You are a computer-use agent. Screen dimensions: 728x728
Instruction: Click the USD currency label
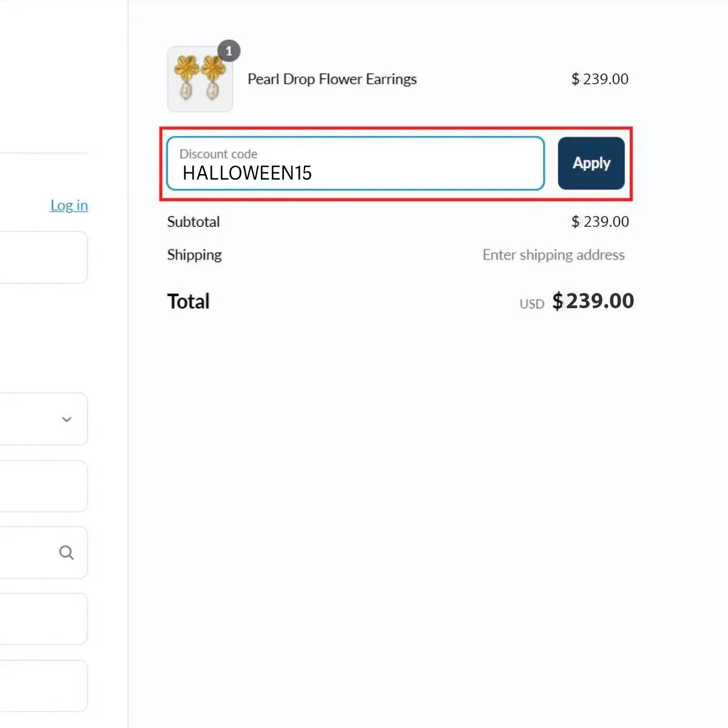pyautogui.click(x=531, y=304)
